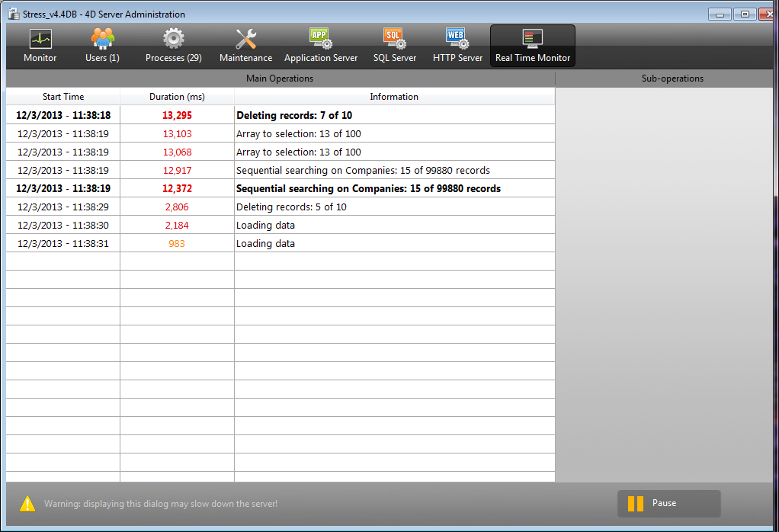This screenshot has height=532, width=779.
Task: Open the Monitor page icon
Action: [x=40, y=39]
